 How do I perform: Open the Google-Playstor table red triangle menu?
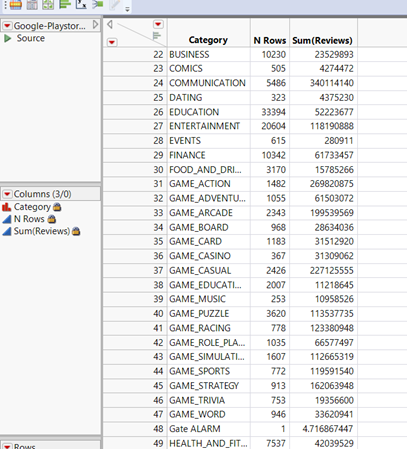[7, 25]
